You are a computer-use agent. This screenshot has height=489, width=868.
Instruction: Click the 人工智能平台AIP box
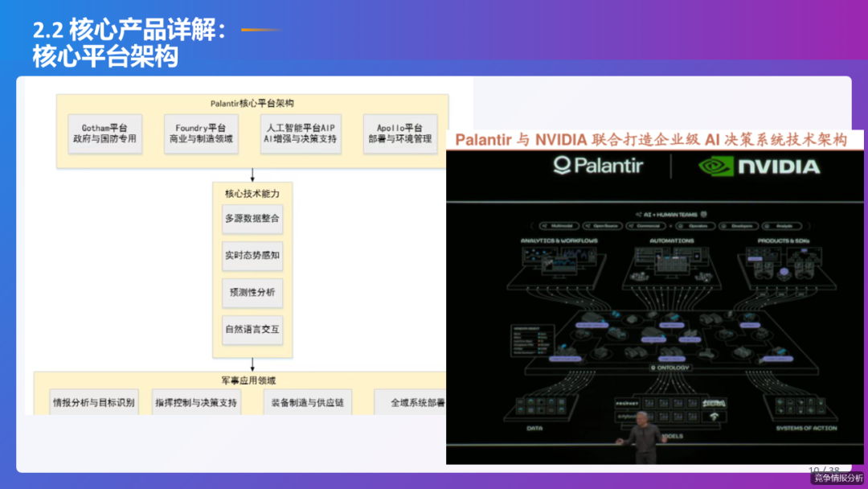301,134
